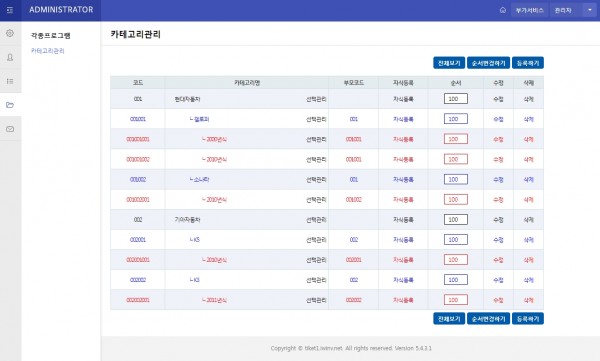Click the bottom 전체보기 button
This screenshot has width=600, height=361.
[x=449, y=319]
